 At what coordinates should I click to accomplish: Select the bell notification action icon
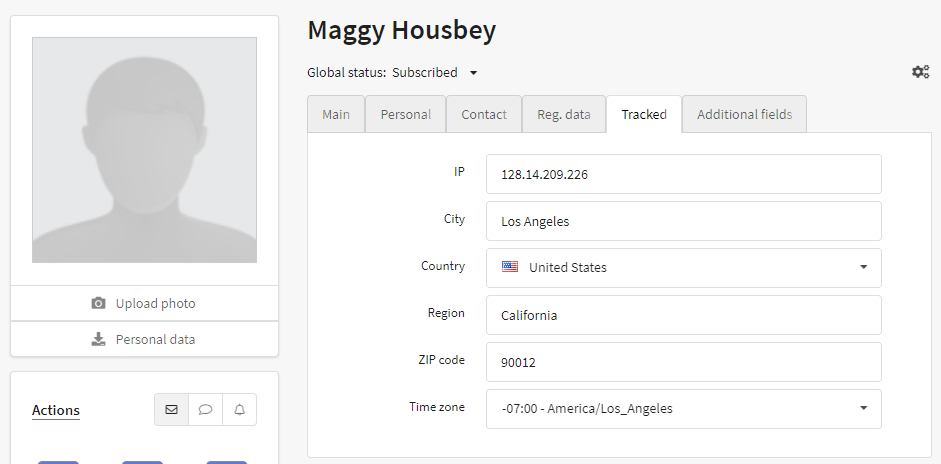point(239,409)
